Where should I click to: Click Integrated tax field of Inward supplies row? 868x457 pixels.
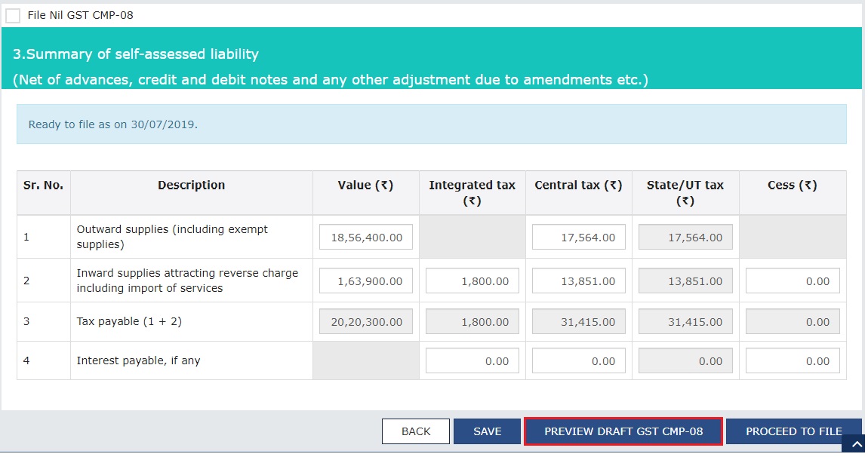point(472,280)
